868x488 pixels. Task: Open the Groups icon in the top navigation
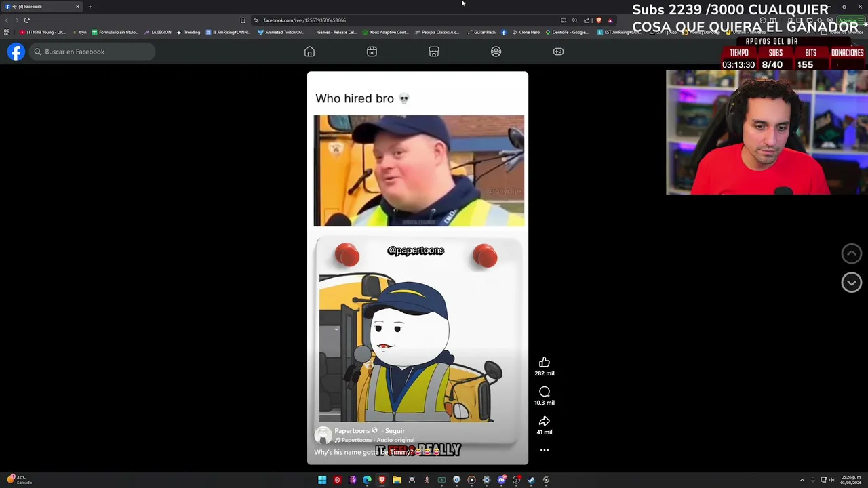click(496, 52)
